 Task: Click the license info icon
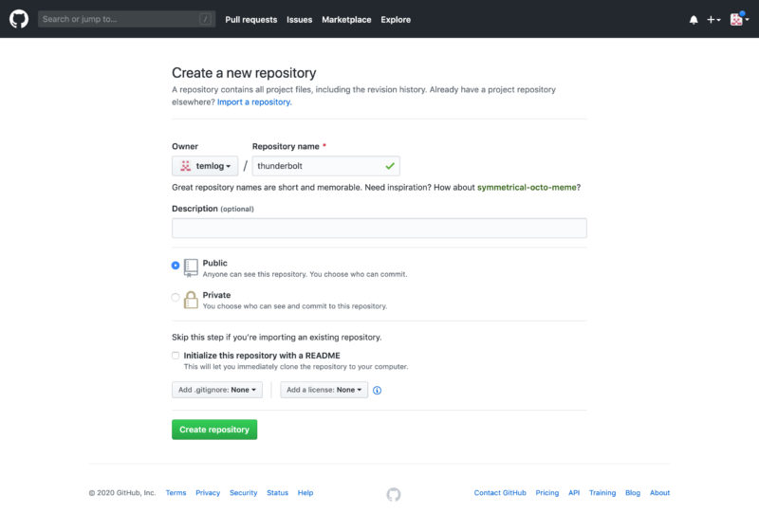[377, 391]
